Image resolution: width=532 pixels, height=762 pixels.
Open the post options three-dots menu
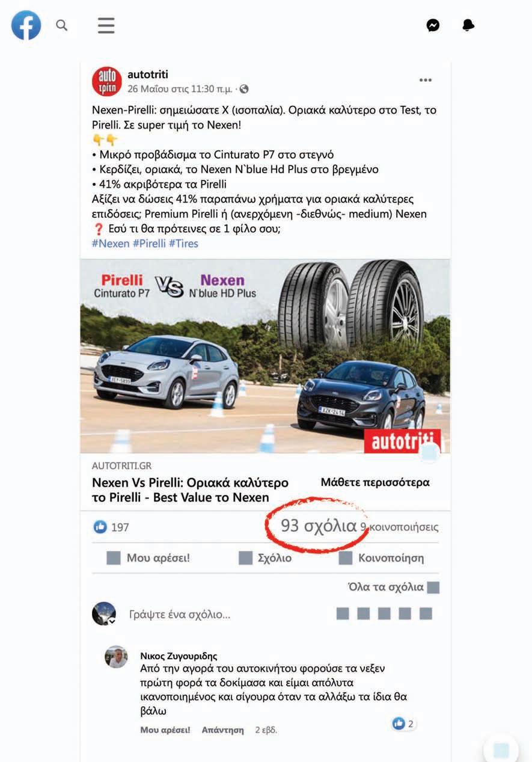426,81
